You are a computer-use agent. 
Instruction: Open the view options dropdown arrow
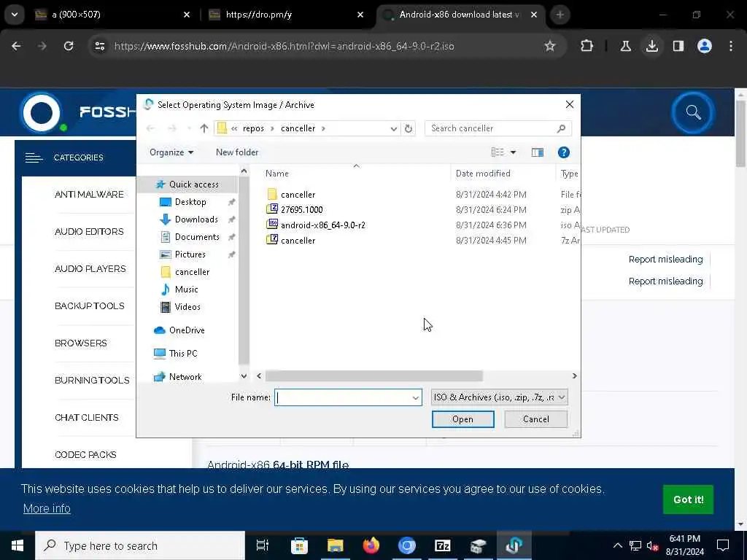tap(513, 152)
